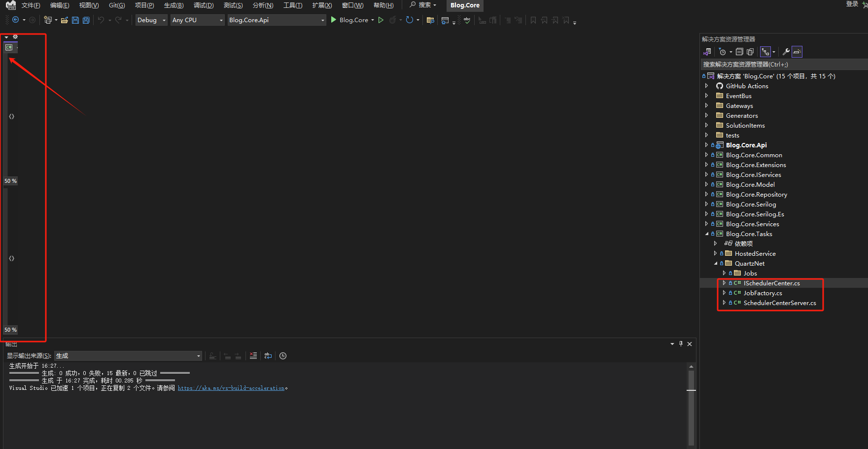Click the restart circular arrow icon
This screenshot has height=449, width=868.
click(409, 20)
